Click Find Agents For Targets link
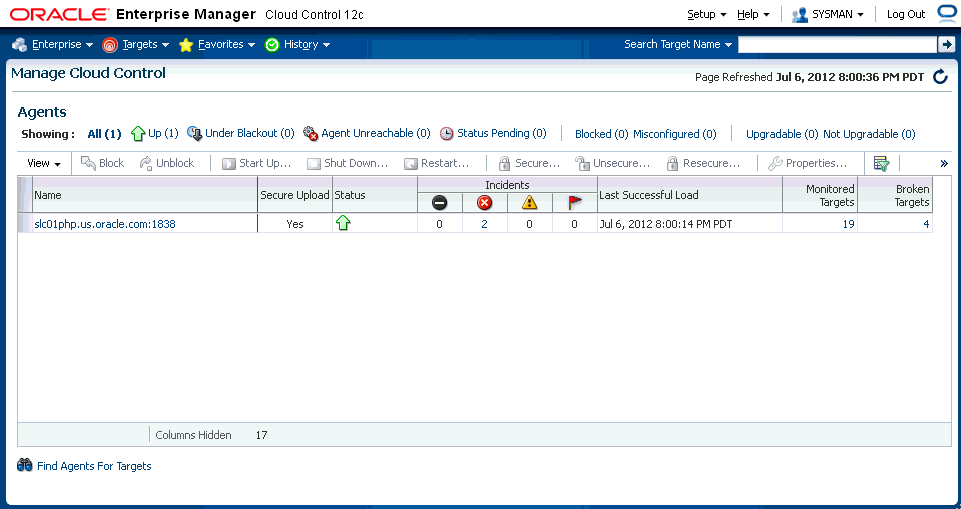 coord(94,466)
